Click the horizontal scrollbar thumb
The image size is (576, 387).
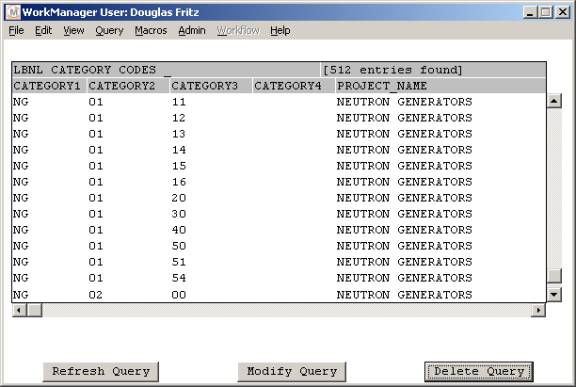pyautogui.click(x=35, y=310)
